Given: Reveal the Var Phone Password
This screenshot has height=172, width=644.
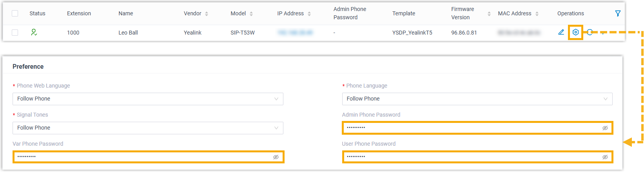Looking at the screenshot, I should click(276, 157).
